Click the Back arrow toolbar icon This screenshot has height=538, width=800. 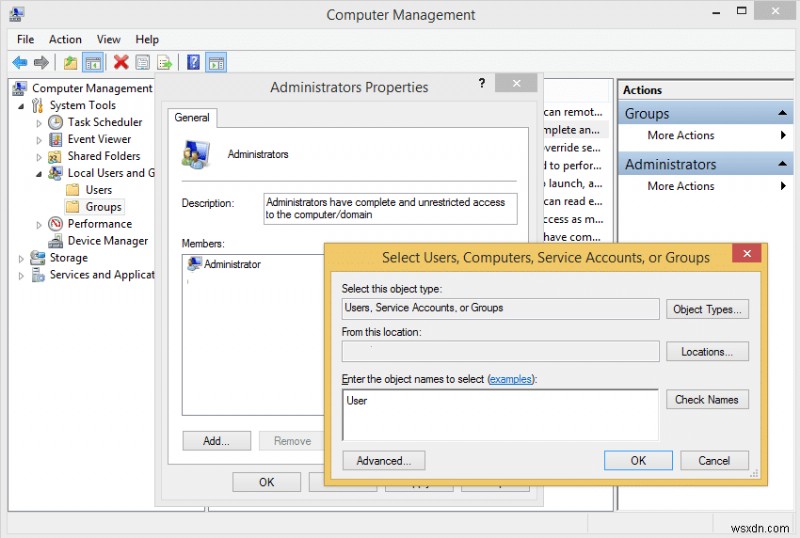click(20, 62)
